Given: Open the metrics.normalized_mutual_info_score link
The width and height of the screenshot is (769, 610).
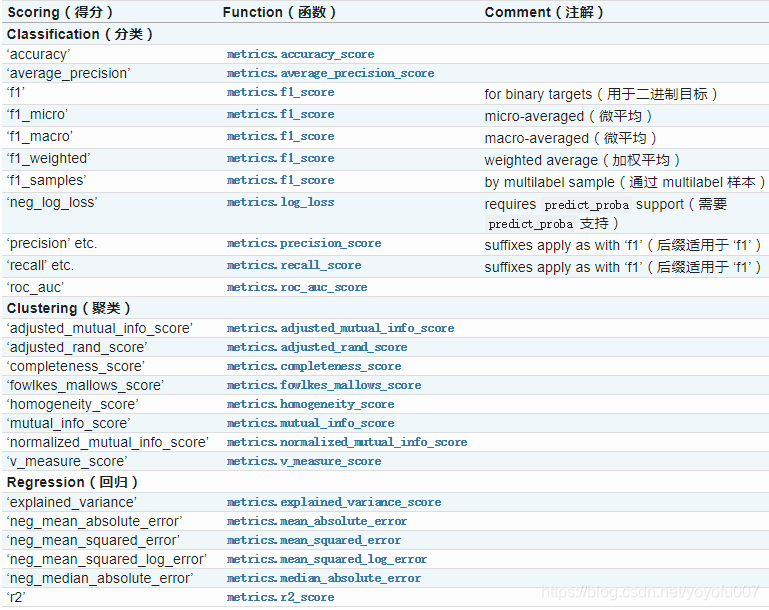Looking at the screenshot, I should pos(347,442).
